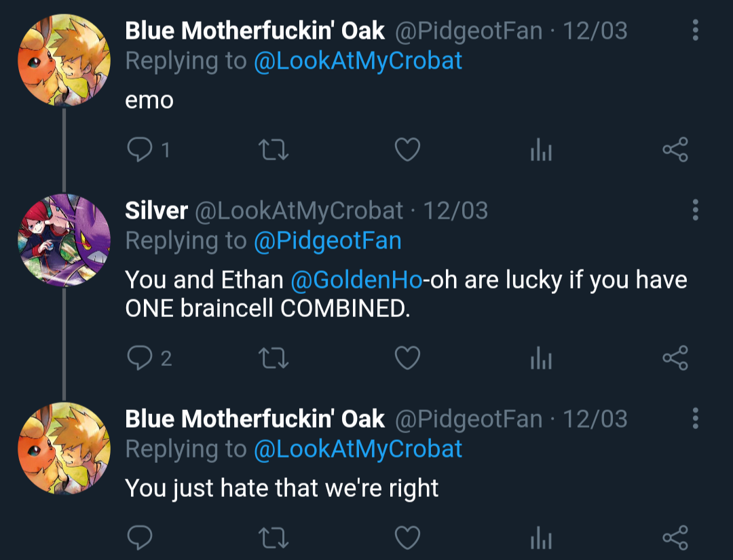Retweet Silver's braincell tweet

[275, 357]
